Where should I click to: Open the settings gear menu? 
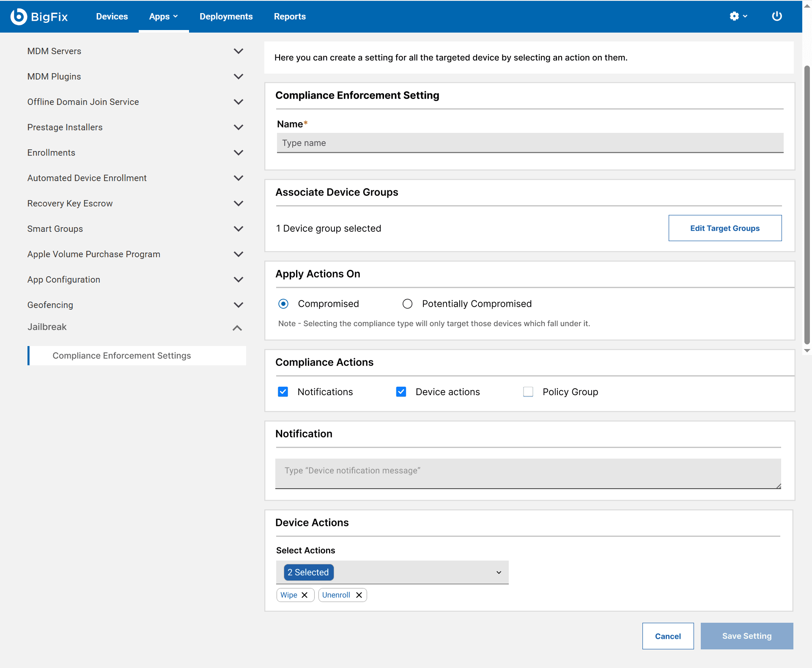click(x=738, y=16)
